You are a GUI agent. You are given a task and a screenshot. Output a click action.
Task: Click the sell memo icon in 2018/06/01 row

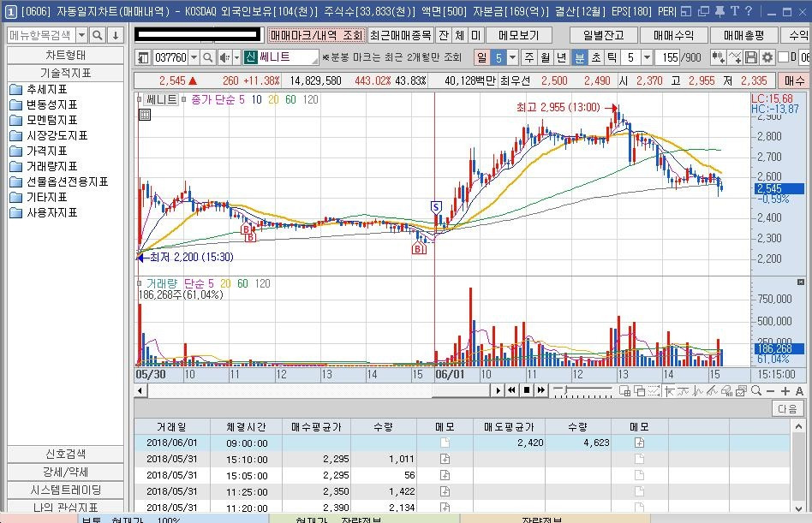[x=640, y=443]
